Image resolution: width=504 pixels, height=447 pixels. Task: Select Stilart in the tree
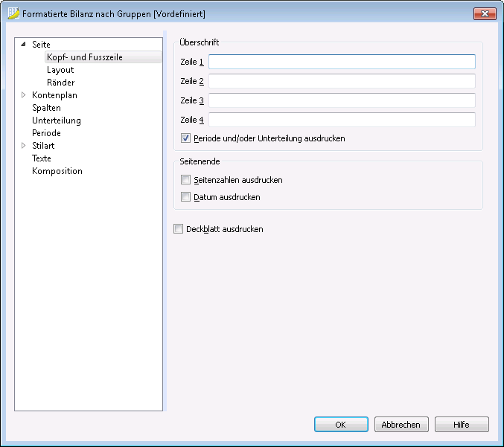[x=43, y=146]
